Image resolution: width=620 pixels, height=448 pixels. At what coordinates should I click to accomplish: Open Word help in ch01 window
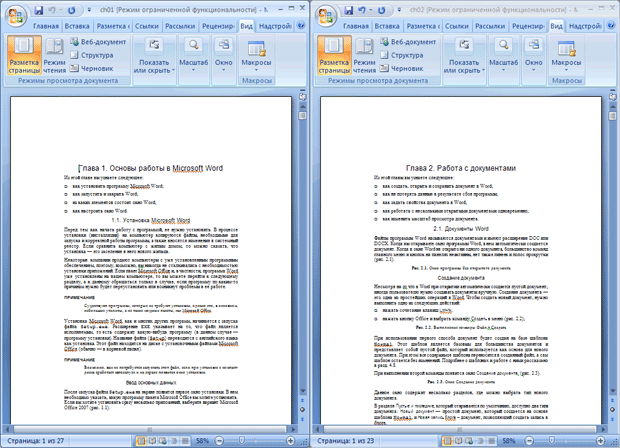point(301,26)
